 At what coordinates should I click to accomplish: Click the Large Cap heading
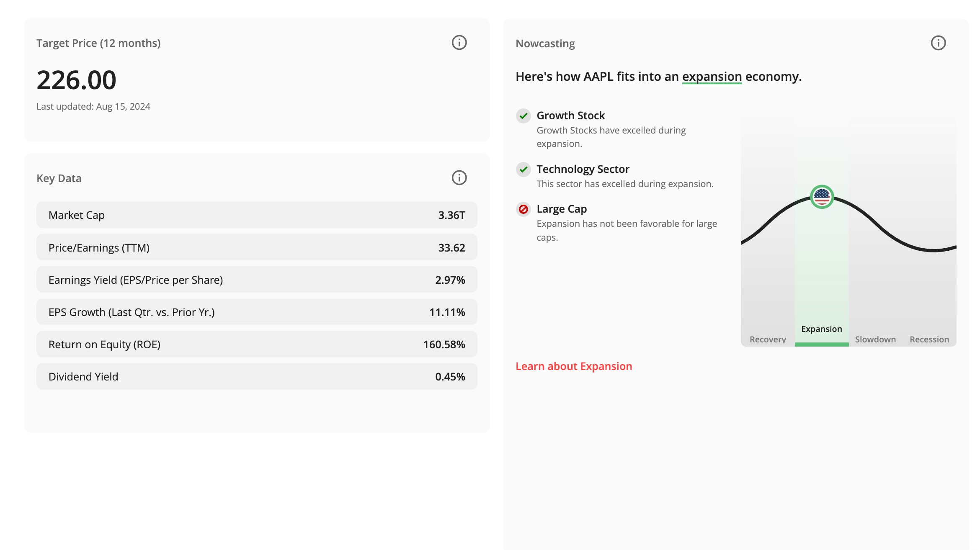[561, 209]
